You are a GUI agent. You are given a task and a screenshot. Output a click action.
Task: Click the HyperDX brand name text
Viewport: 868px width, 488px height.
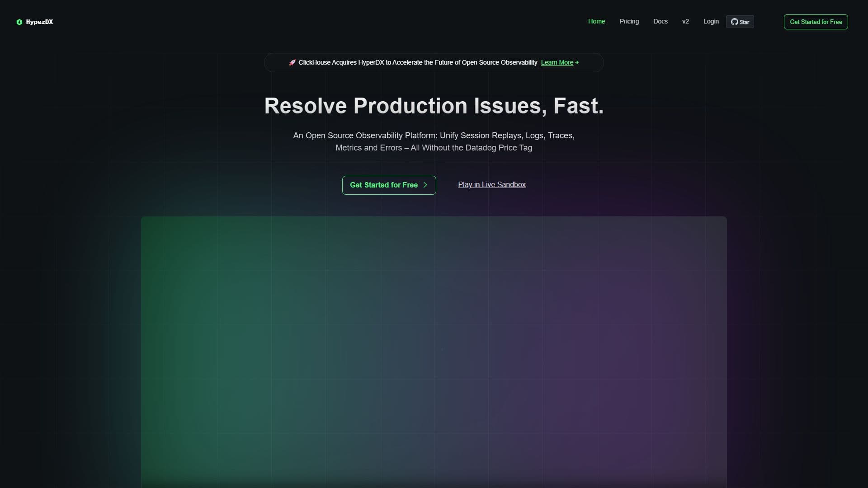39,22
